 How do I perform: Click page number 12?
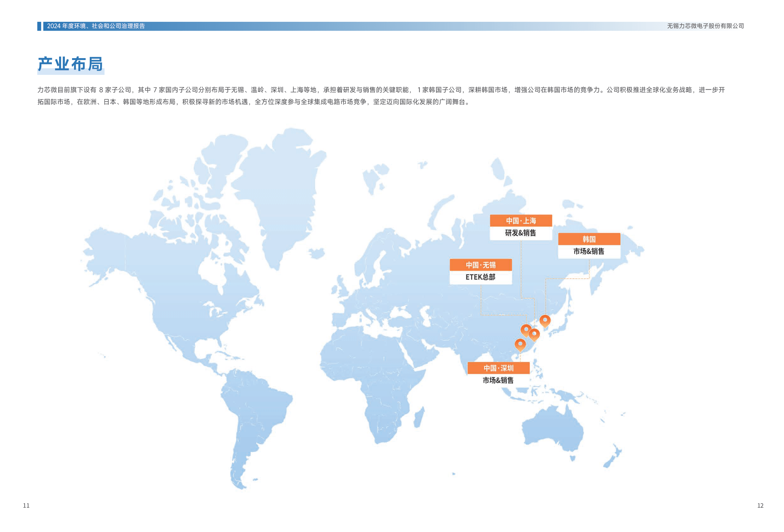click(x=760, y=505)
